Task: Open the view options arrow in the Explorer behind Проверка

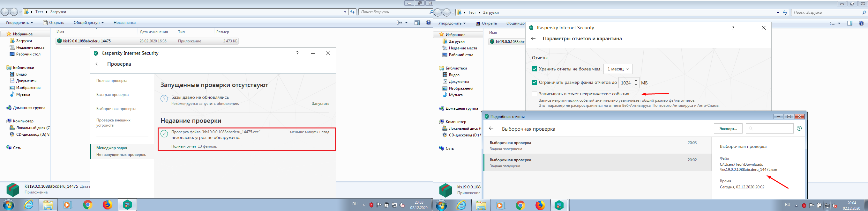Action: tap(406, 23)
